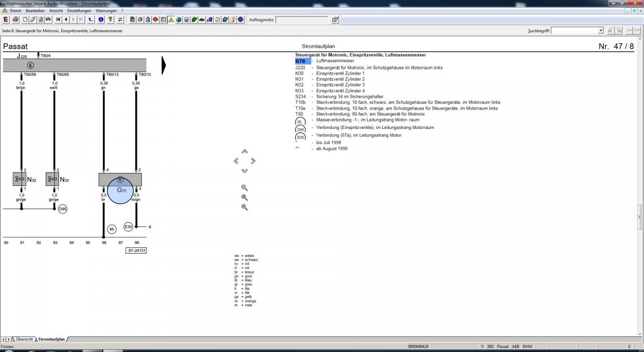Screen dimensions: 644x352
Task: Click the middle magnifier zoom icon
Action: pos(245,197)
